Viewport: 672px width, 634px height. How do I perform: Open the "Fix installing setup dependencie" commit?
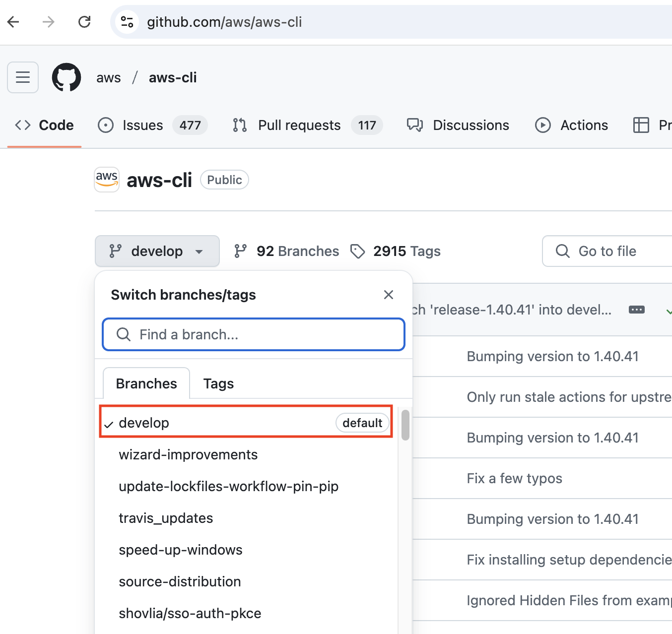pyautogui.click(x=569, y=560)
